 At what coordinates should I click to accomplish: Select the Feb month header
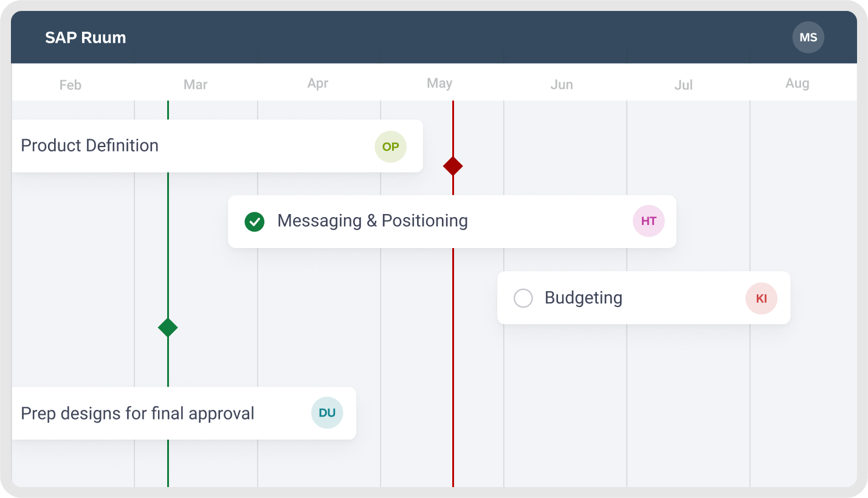tap(71, 85)
